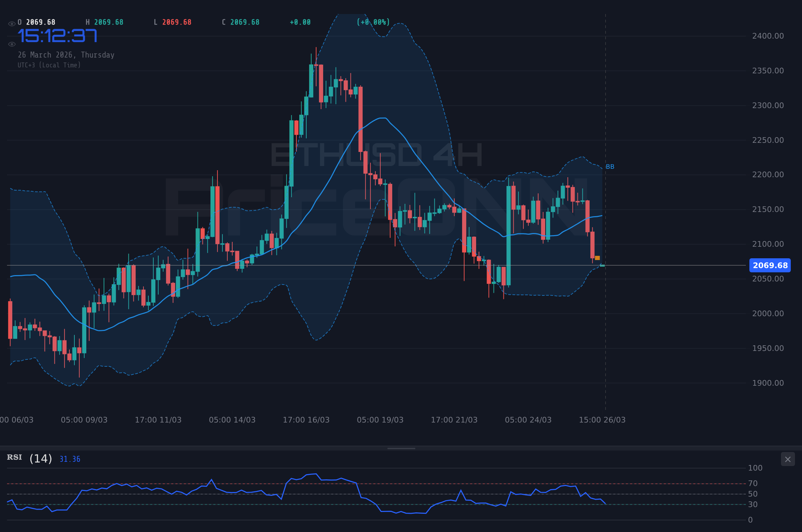Click the low price value L 2069.68
Screen dimensions: 802x532
[173, 22]
